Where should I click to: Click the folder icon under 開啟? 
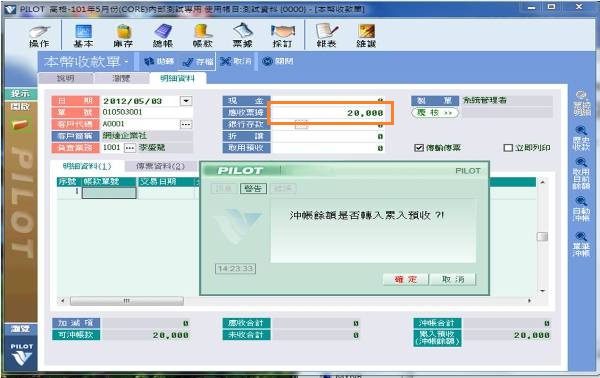pos(20,125)
